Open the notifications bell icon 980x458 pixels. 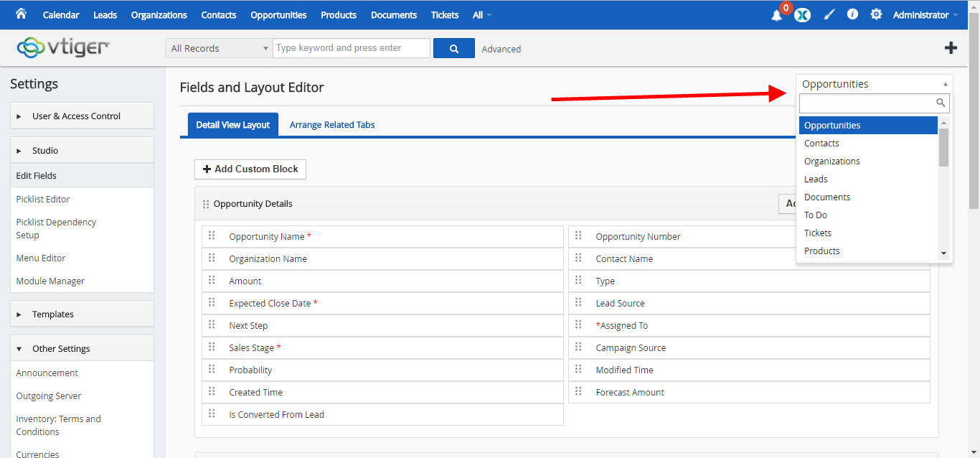(776, 15)
